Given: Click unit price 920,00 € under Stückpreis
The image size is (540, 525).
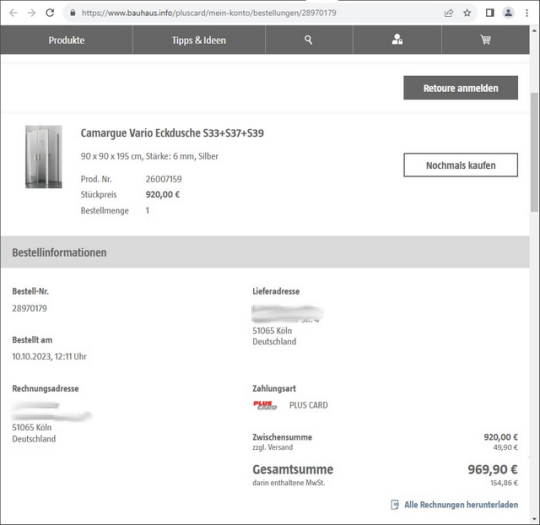Looking at the screenshot, I should coord(163,195).
